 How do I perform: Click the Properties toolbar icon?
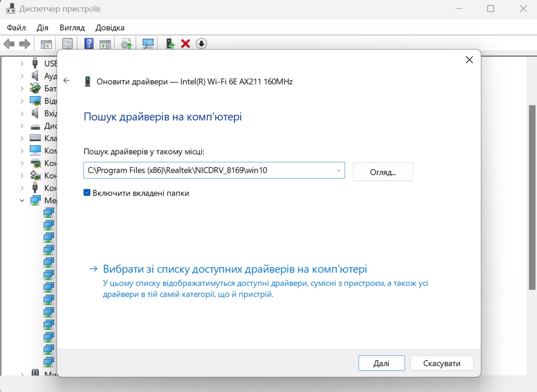pos(68,44)
